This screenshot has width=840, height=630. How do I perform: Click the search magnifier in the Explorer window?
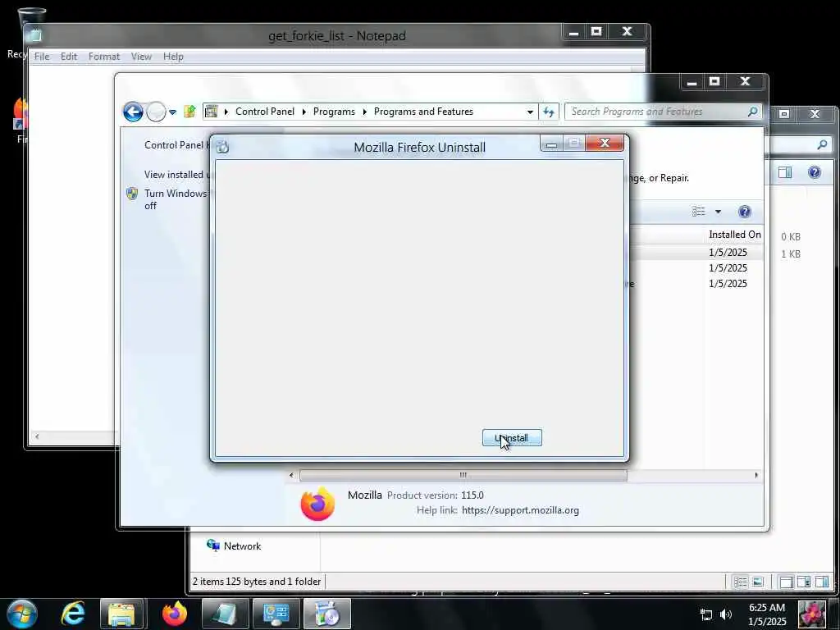point(822,144)
